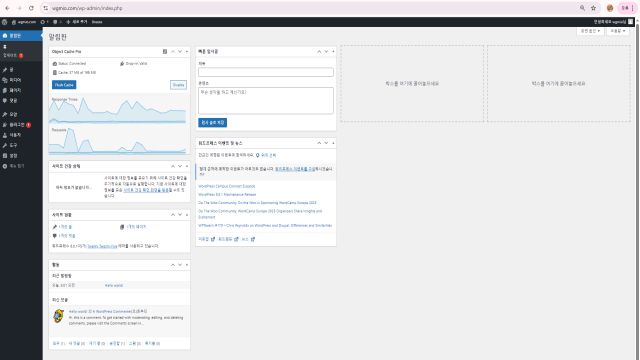Click the Snapps item in admin bar
This screenshot has width=640, height=360.
point(97,22)
